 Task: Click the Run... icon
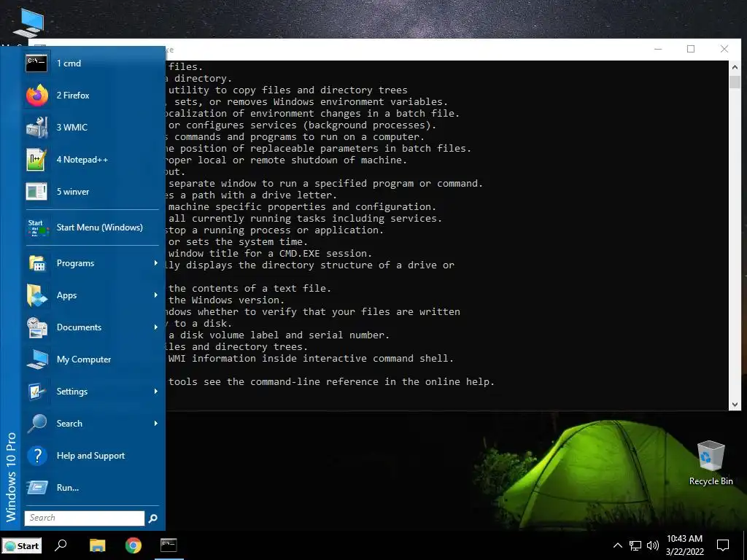coord(36,488)
